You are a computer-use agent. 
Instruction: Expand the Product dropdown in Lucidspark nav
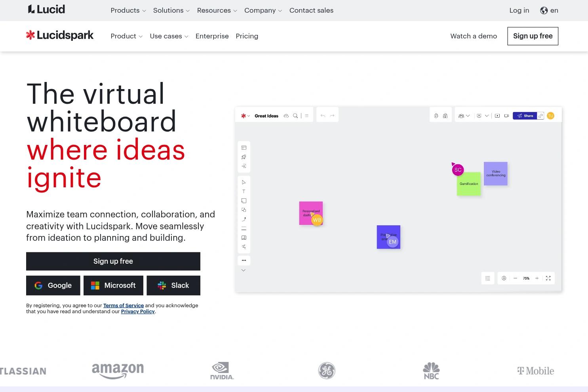126,36
